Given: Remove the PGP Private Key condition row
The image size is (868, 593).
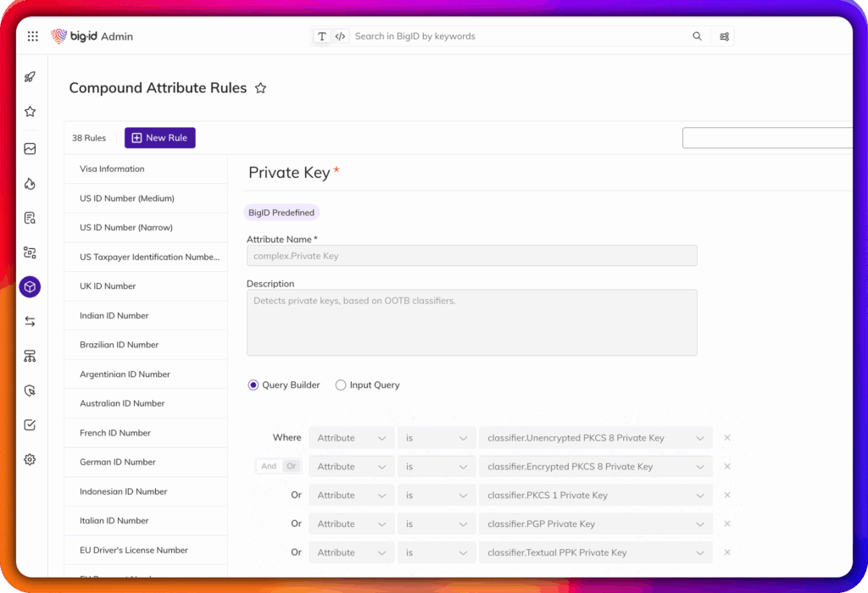Looking at the screenshot, I should tap(726, 524).
